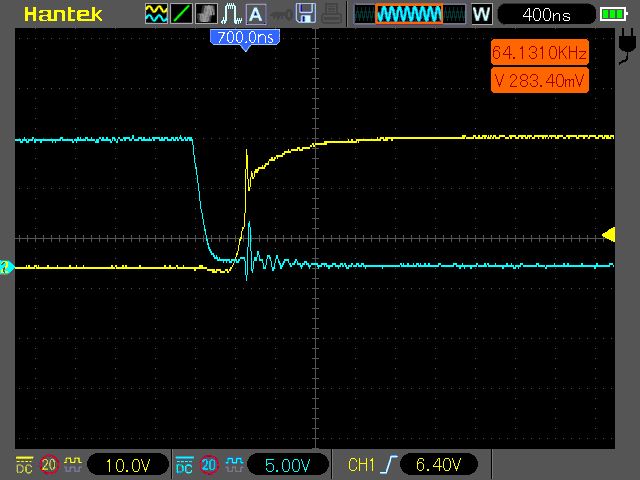
Task: Select the waveform memory window overview
Action: pyautogui.click(x=410, y=14)
